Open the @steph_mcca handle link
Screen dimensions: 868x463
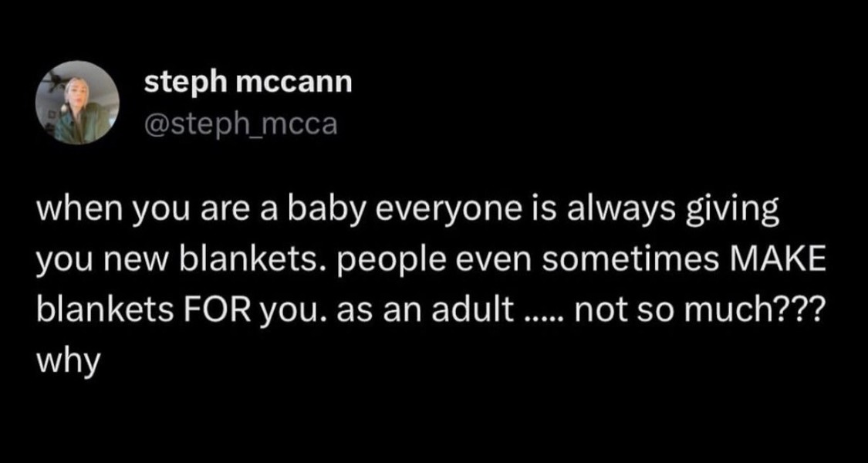pyautogui.click(x=241, y=123)
